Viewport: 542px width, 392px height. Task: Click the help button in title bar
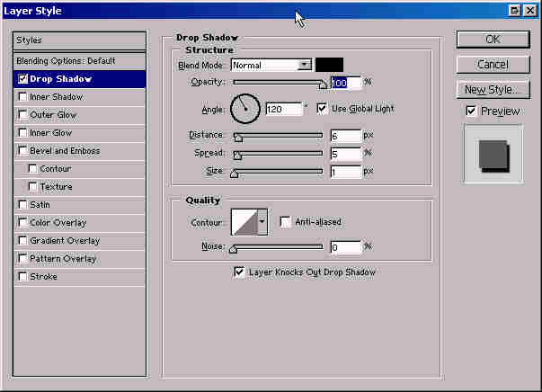pyautogui.click(x=513, y=10)
